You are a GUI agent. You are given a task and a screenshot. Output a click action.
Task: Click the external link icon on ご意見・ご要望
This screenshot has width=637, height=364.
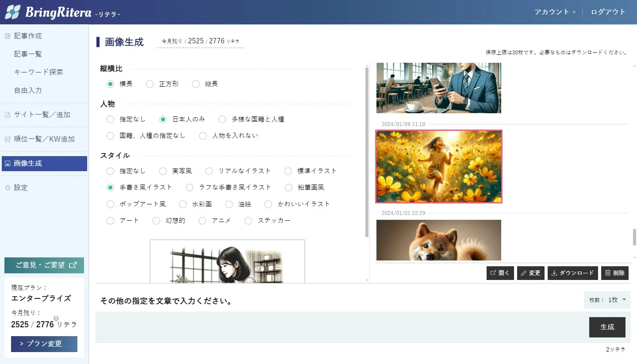[x=73, y=265]
